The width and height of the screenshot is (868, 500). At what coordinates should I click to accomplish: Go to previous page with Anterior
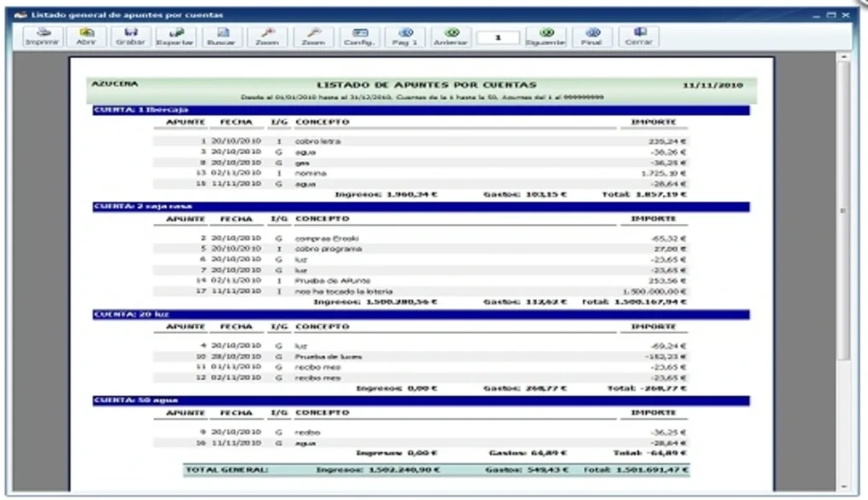click(451, 37)
